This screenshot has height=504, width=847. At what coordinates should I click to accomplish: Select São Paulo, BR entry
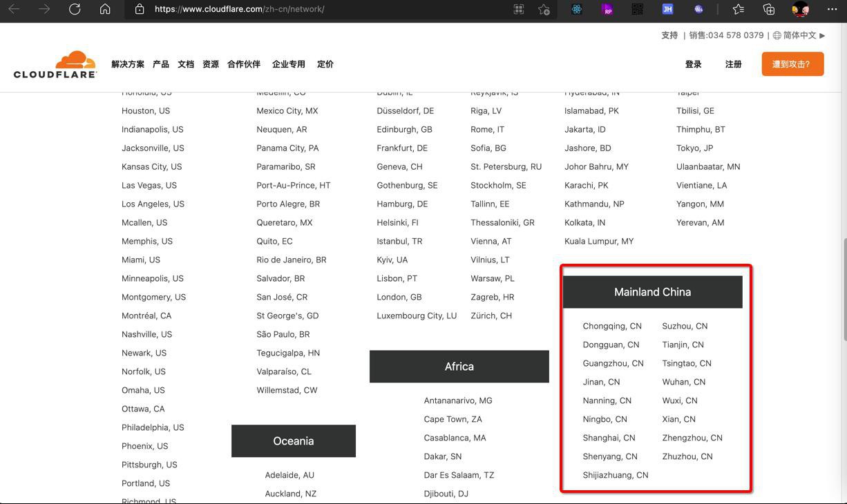(x=283, y=334)
